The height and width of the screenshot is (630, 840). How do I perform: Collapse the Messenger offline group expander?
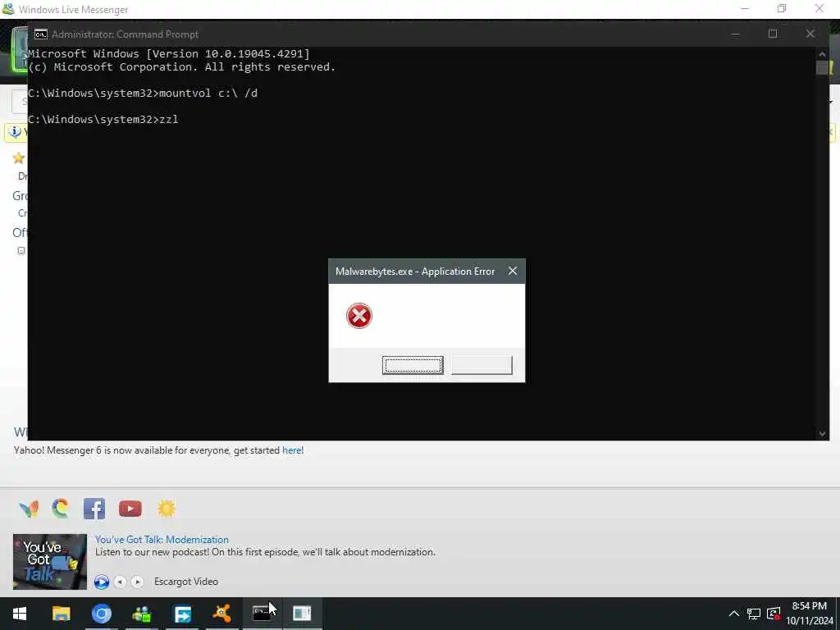click(x=21, y=250)
